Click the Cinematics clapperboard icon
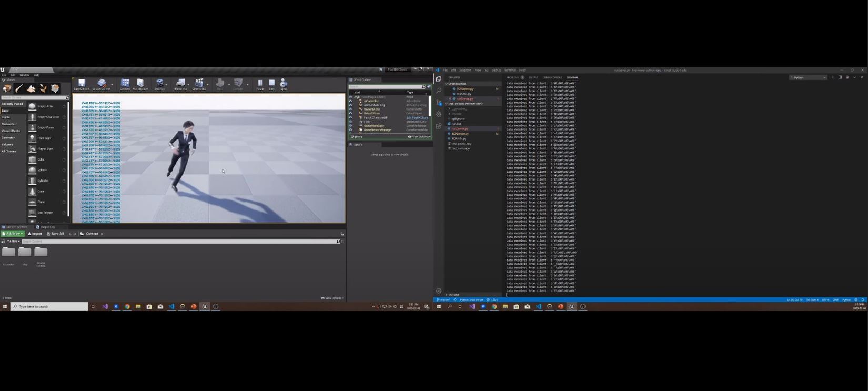 pyautogui.click(x=199, y=84)
